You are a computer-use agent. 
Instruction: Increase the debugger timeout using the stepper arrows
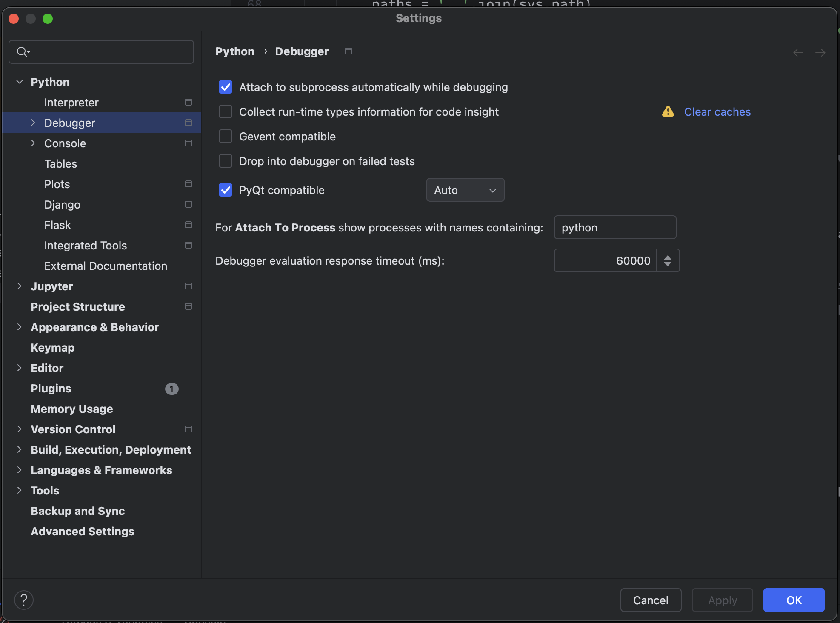[668, 257]
